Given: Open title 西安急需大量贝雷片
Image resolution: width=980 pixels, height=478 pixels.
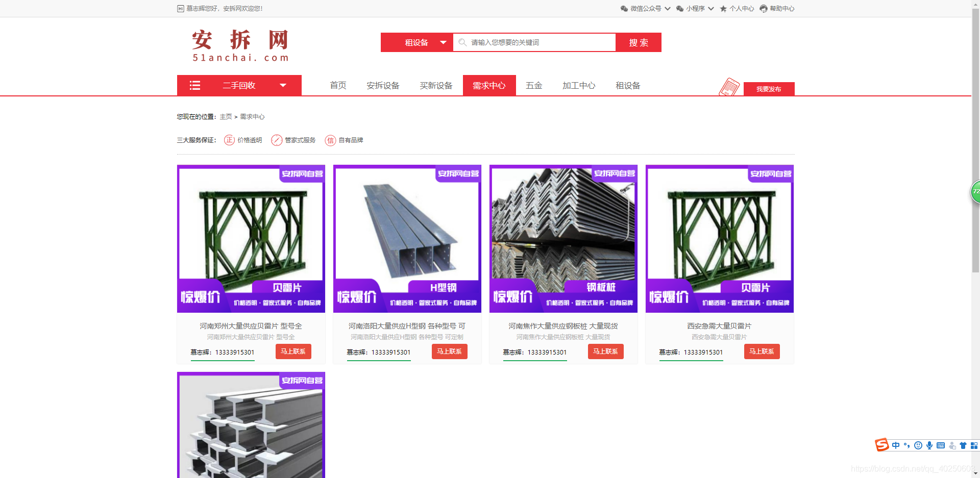Looking at the screenshot, I should point(719,325).
